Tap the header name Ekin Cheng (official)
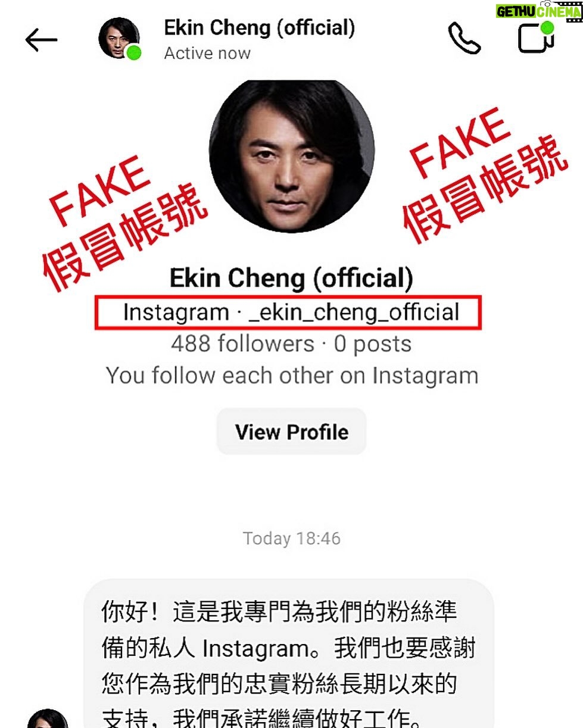The width and height of the screenshot is (583, 728). click(x=259, y=27)
